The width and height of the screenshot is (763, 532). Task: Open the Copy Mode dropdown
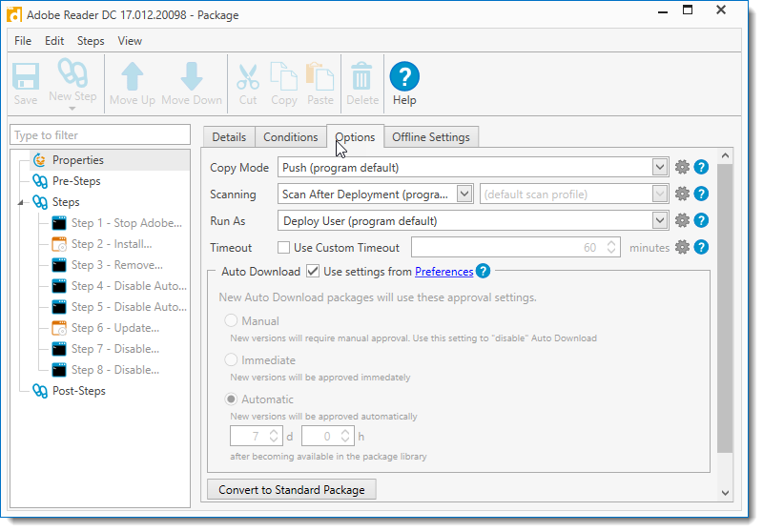[x=660, y=168]
